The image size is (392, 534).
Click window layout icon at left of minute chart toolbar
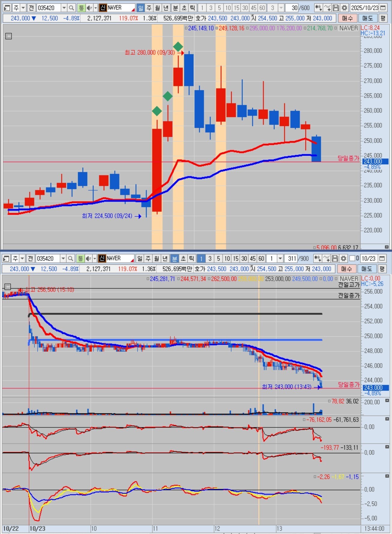6,258
